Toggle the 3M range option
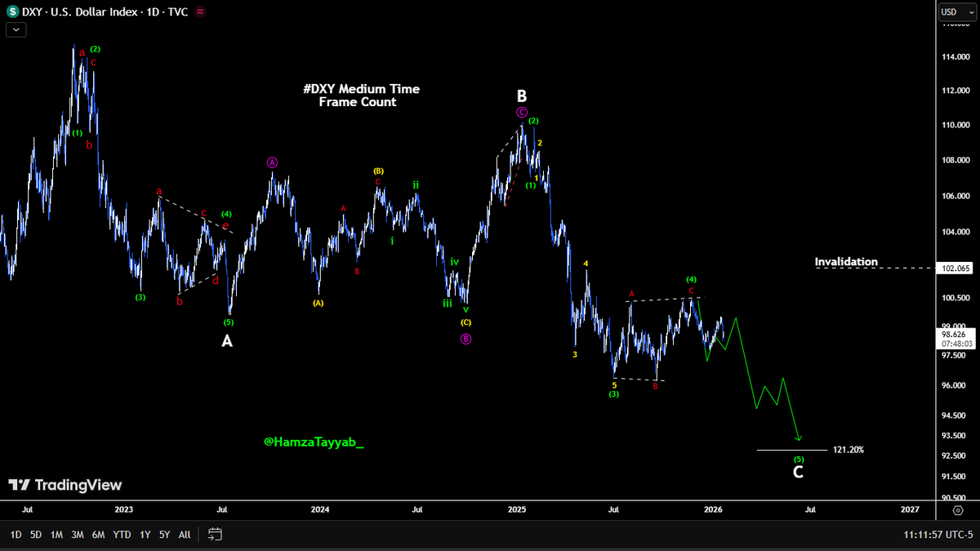 (x=78, y=534)
